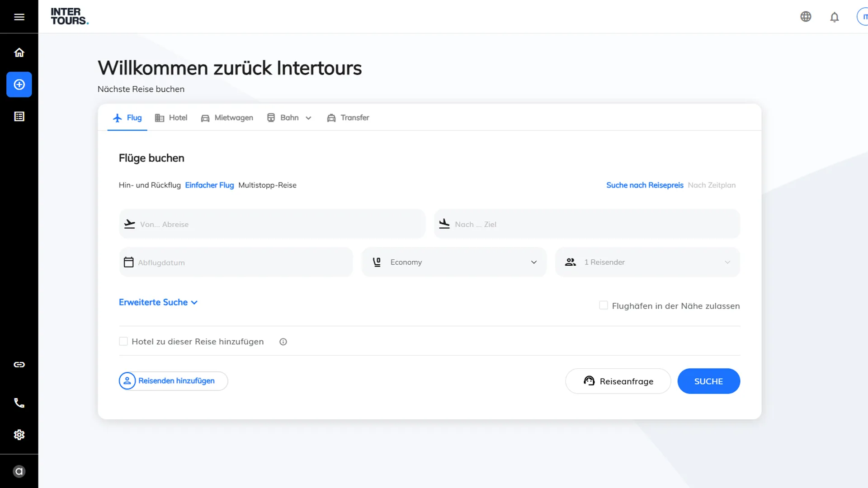
Task: Enable Flughäfen in der Nähe zulassen
Action: (604, 305)
